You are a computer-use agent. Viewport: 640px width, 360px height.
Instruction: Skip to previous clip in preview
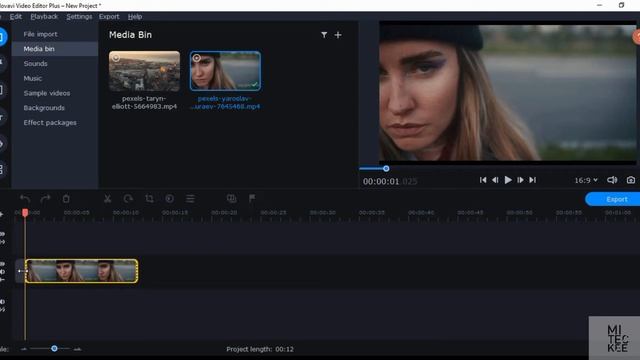pyautogui.click(x=483, y=180)
